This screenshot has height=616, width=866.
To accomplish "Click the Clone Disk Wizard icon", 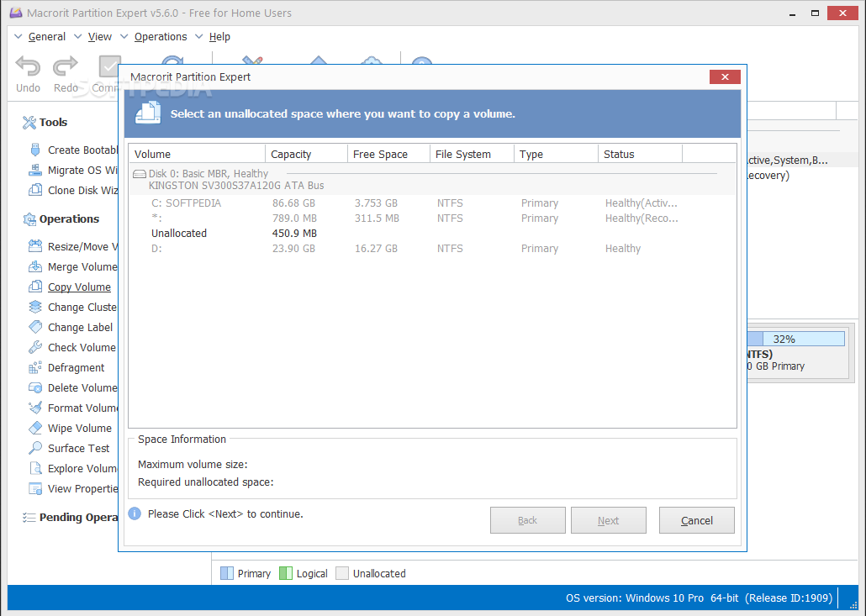I will [35, 190].
